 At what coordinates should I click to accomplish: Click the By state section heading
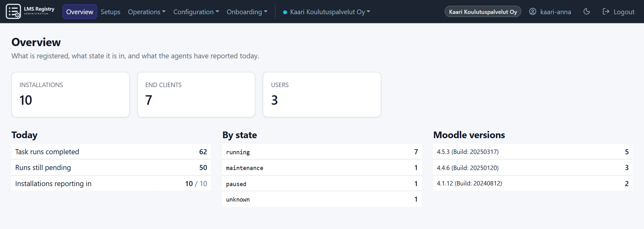[240, 135]
